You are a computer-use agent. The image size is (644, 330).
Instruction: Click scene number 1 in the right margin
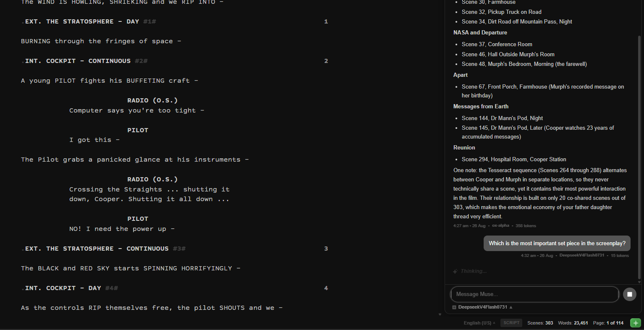tap(326, 21)
